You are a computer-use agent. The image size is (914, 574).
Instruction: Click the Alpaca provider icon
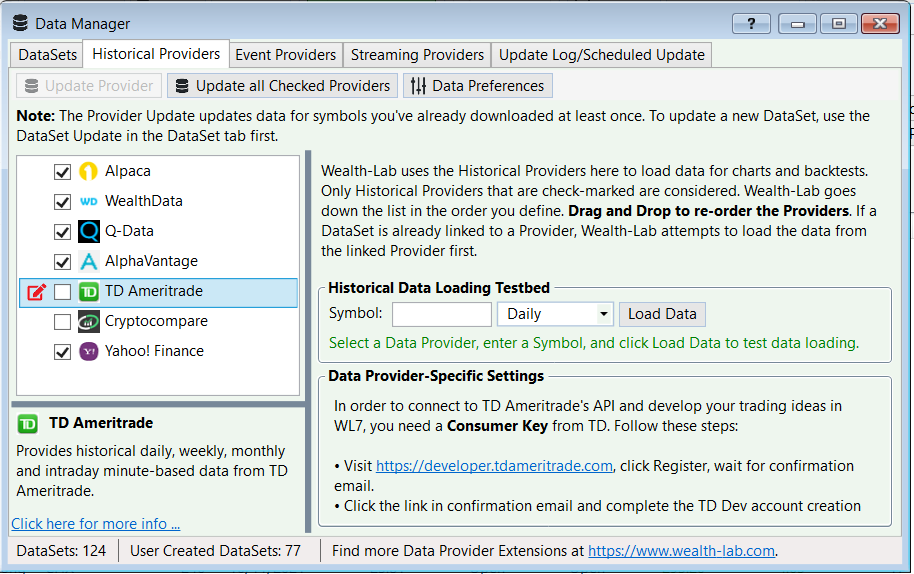pyautogui.click(x=89, y=171)
